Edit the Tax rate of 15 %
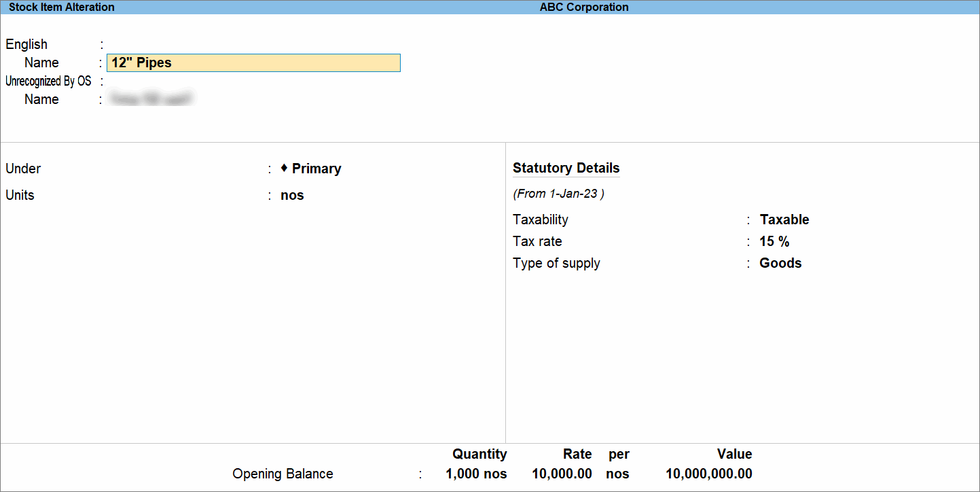This screenshot has width=980, height=492. (775, 241)
